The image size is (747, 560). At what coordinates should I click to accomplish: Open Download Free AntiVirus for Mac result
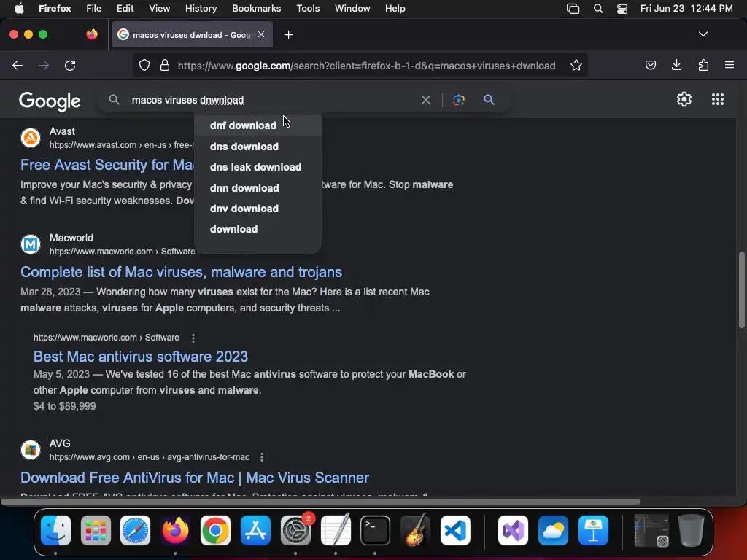point(194,478)
